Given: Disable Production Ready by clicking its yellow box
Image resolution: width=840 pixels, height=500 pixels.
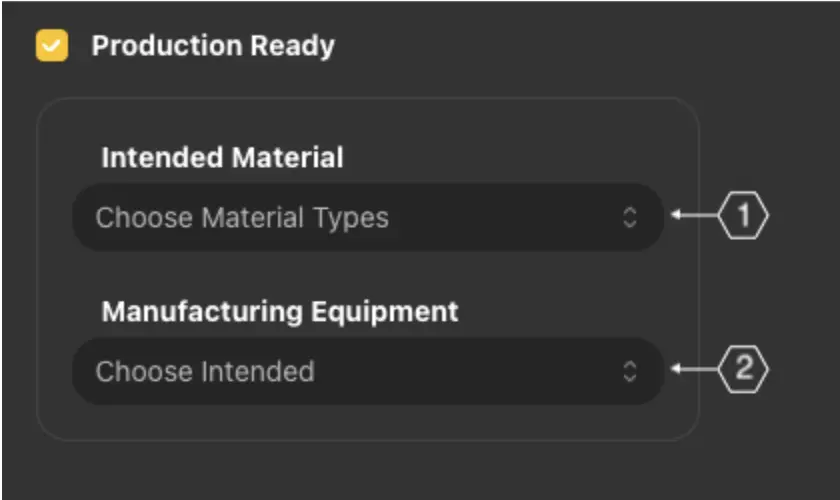Looking at the screenshot, I should (x=51, y=46).
